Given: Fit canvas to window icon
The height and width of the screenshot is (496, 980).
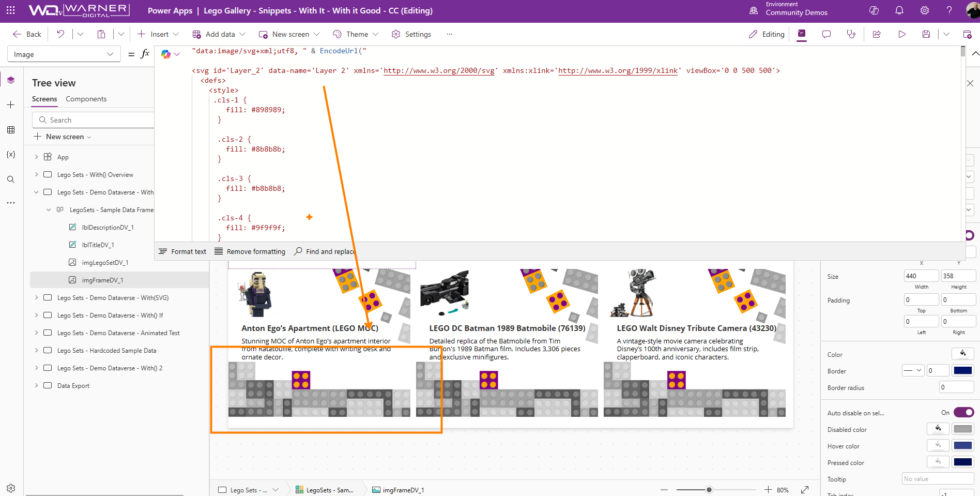Looking at the screenshot, I should point(805,490).
